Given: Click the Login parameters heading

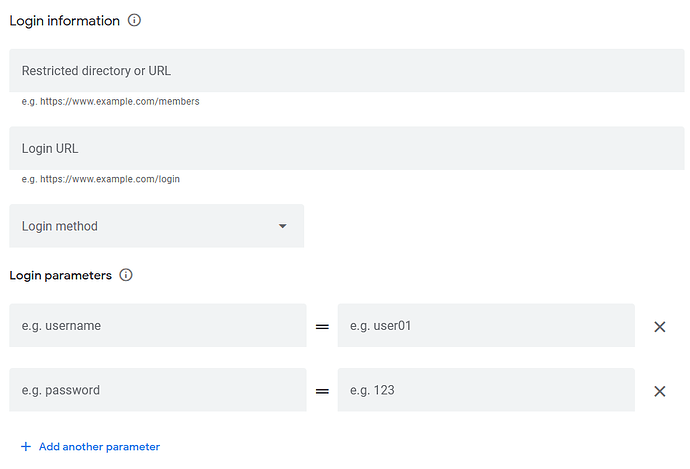Looking at the screenshot, I should tap(61, 275).
